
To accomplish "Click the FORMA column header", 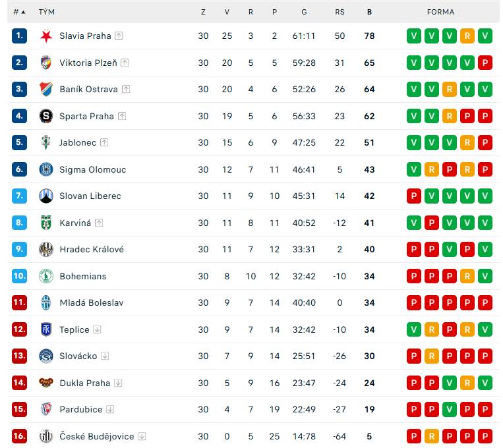I will 440,12.
